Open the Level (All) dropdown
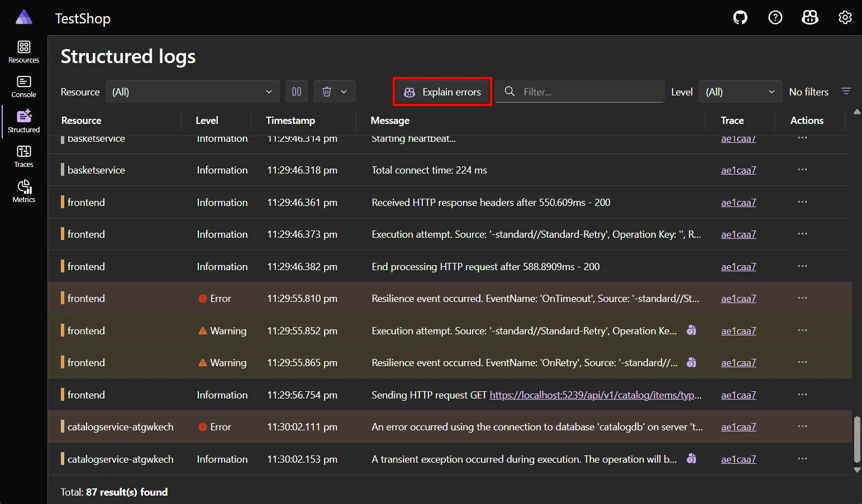Image resolution: width=862 pixels, height=504 pixels. pos(740,91)
